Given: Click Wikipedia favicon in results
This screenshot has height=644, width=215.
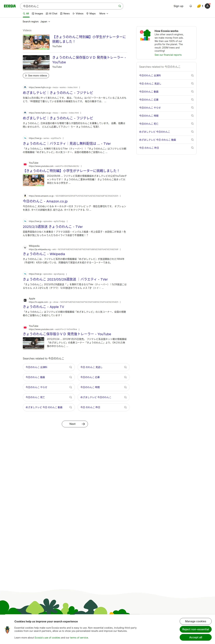Looking at the screenshot, I should [25, 248].
